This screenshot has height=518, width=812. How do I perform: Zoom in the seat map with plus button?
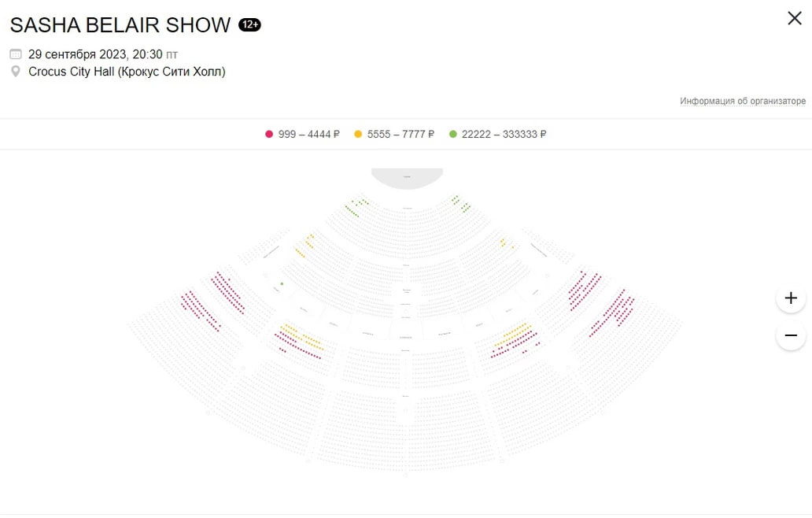pyautogui.click(x=791, y=298)
